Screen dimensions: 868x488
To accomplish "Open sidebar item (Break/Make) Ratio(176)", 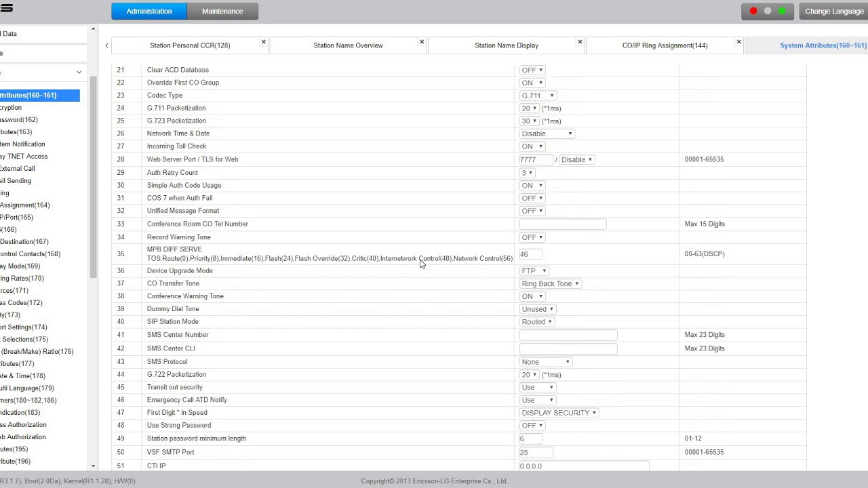I will (x=37, y=352).
